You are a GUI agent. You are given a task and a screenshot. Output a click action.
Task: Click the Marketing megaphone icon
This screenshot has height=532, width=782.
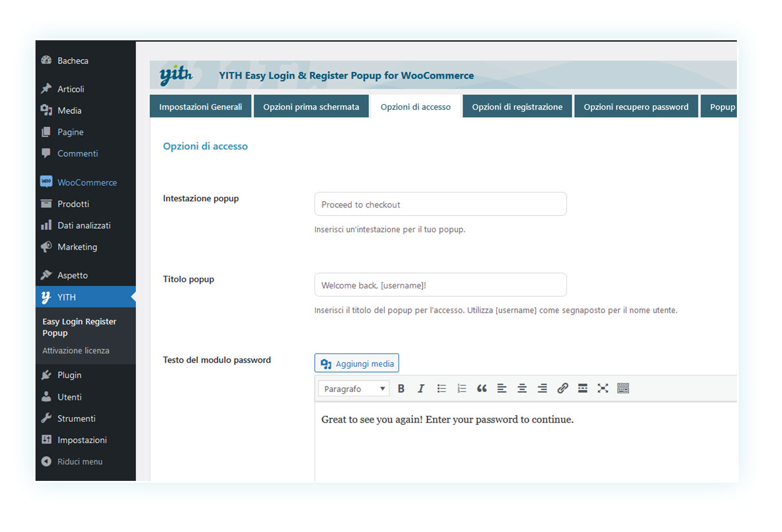click(46, 247)
